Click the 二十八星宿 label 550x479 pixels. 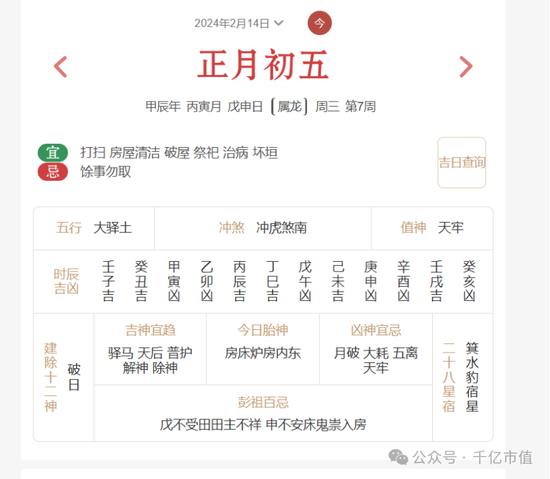point(449,378)
